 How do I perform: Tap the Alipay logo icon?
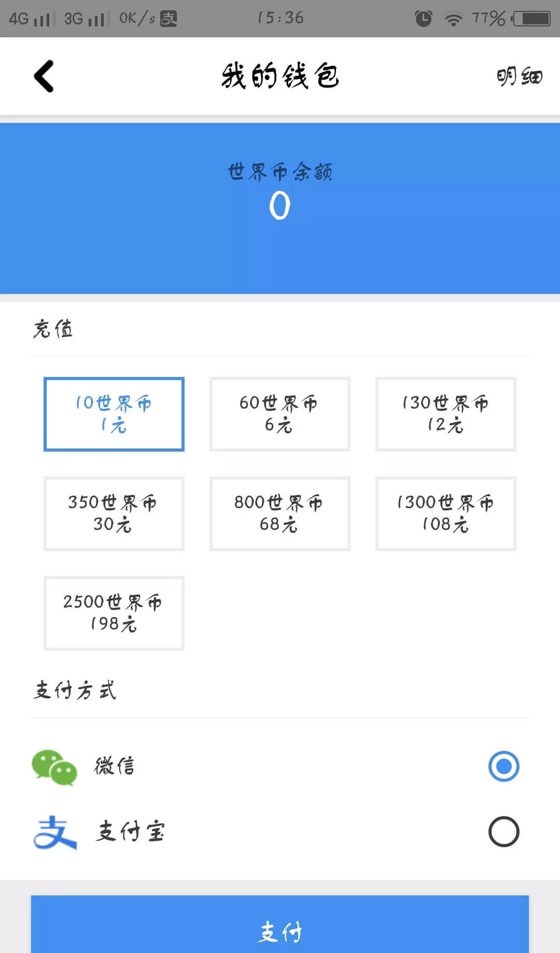click(x=55, y=832)
